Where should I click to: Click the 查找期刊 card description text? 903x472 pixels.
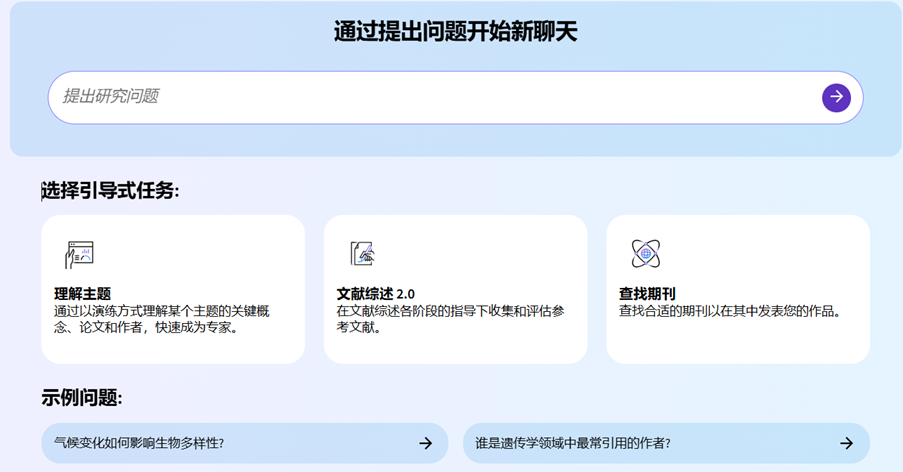[730, 311]
